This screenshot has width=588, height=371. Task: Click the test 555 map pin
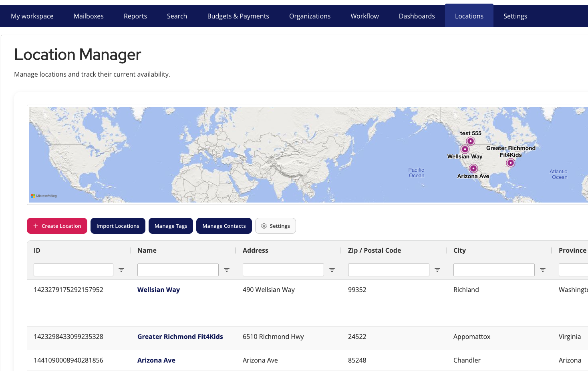click(471, 141)
